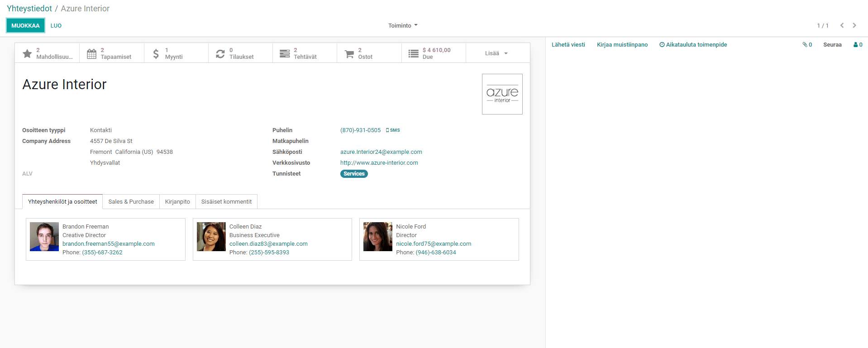Open the Kirjanpito tab
Image resolution: width=868 pixels, height=348 pixels.
tap(177, 202)
